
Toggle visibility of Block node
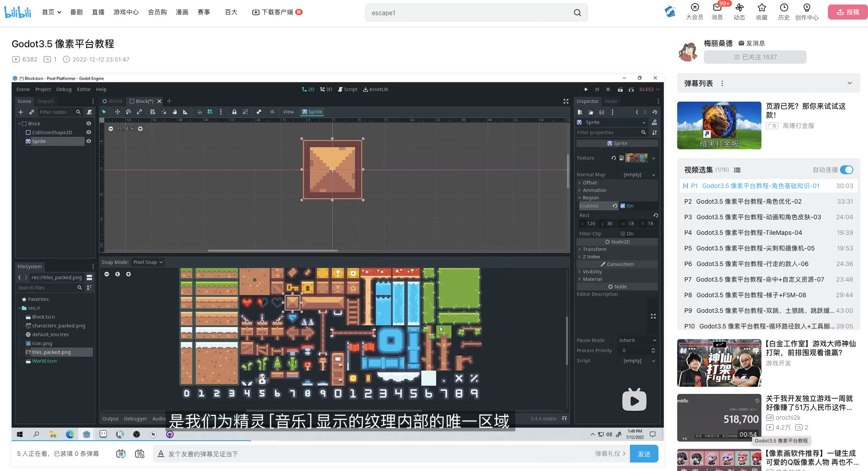(x=89, y=123)
